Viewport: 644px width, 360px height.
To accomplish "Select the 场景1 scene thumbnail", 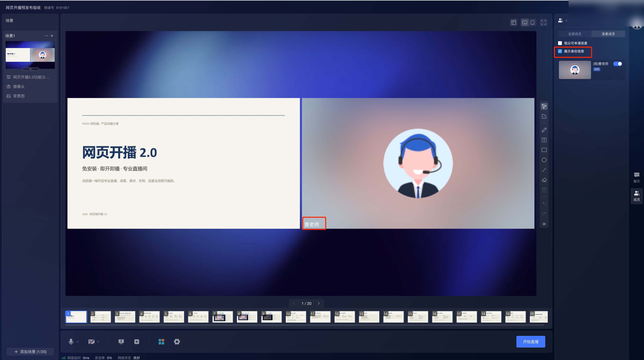I will pos(30,55).
